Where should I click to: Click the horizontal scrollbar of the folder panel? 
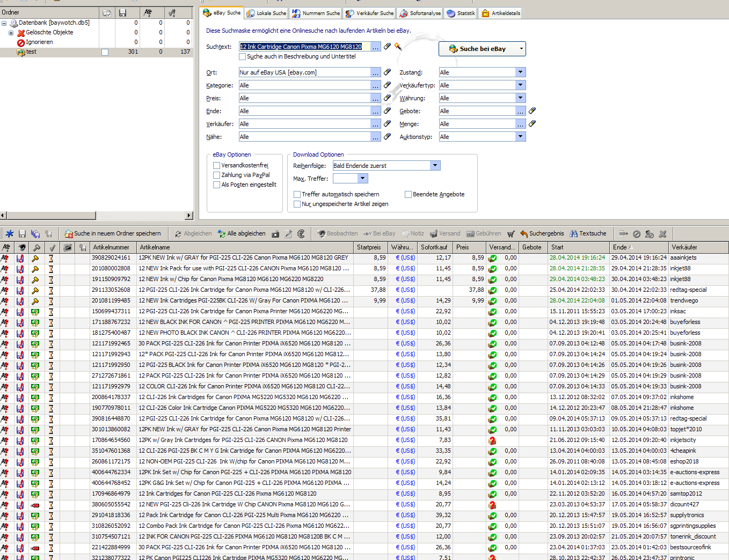pos(97,216)
